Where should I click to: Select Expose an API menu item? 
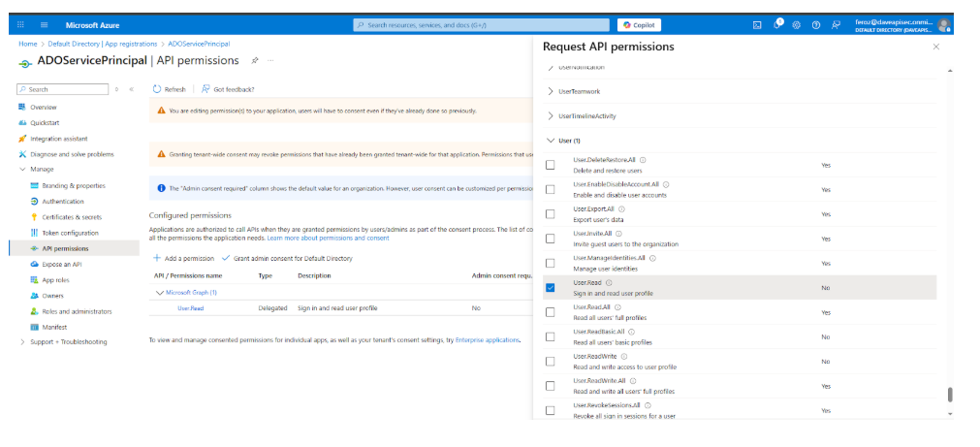(61, 264)
